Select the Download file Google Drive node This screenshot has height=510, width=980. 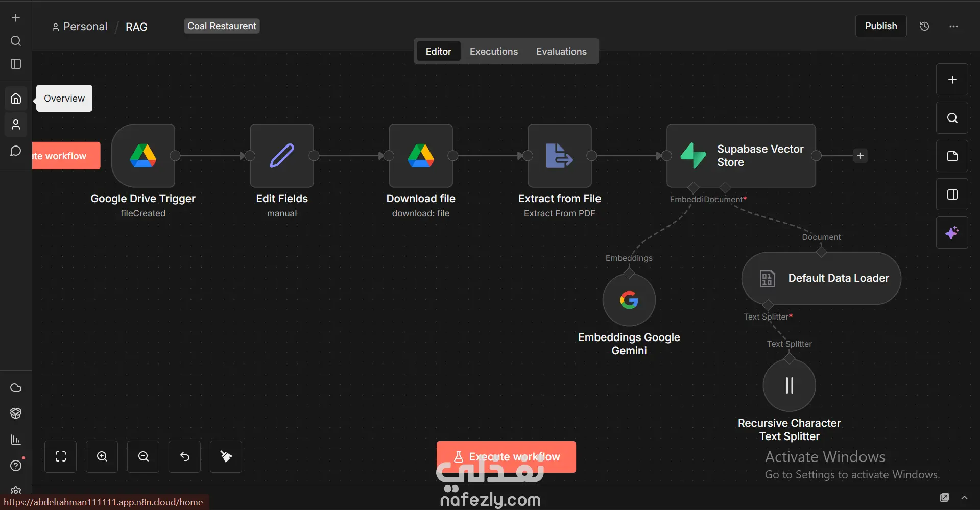coord(421,156)
